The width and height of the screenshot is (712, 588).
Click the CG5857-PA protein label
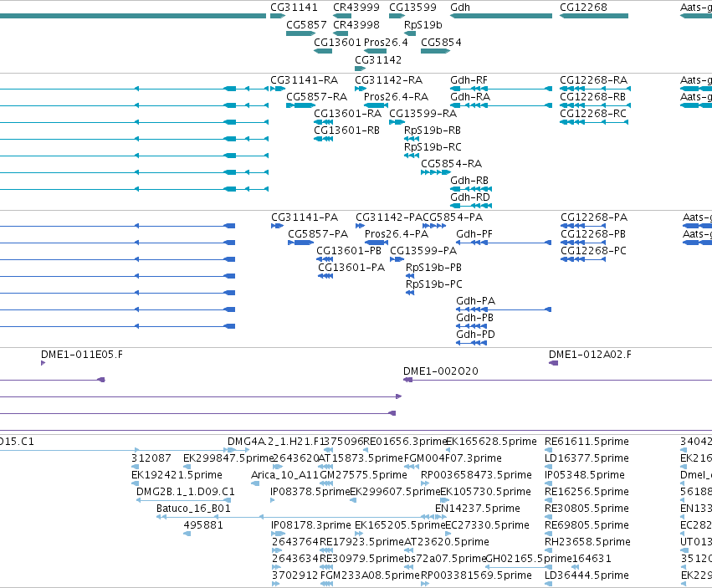[x=318, y=234]
